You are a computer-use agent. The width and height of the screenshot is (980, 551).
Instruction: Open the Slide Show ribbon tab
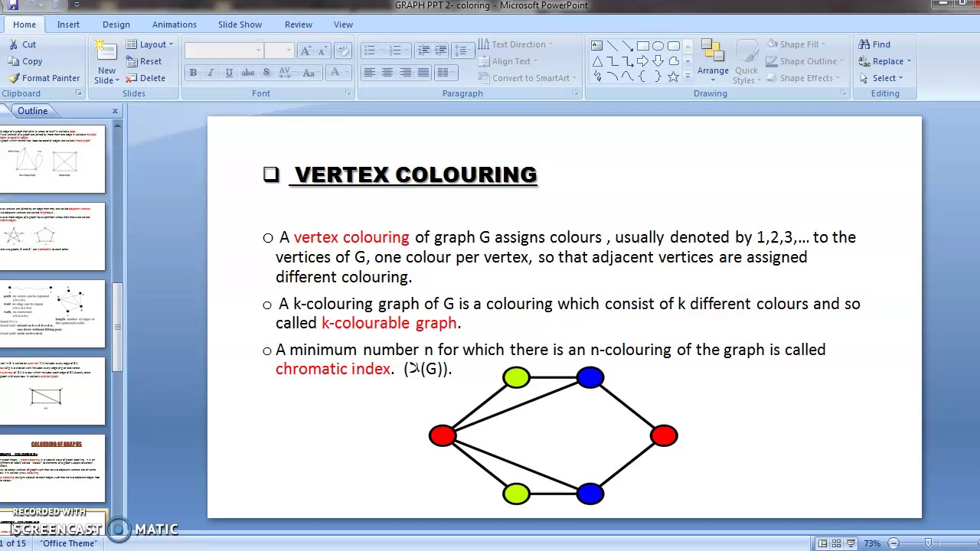(x=240, y=24)
